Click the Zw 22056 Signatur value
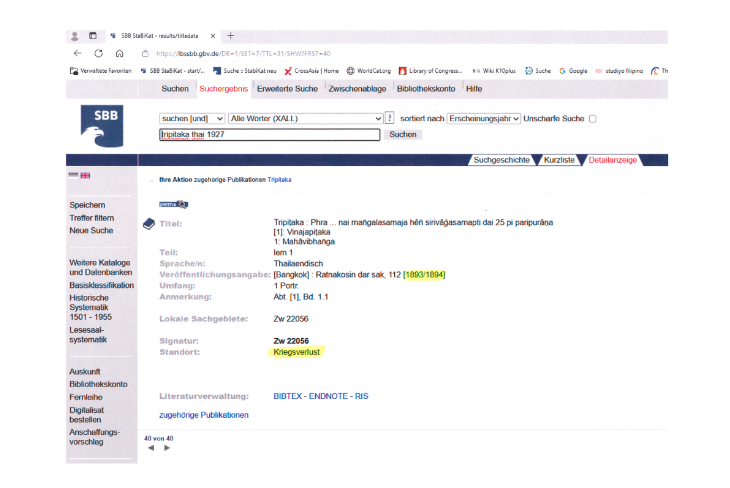Screen dimensions: 730x488 tap(291, 341)
